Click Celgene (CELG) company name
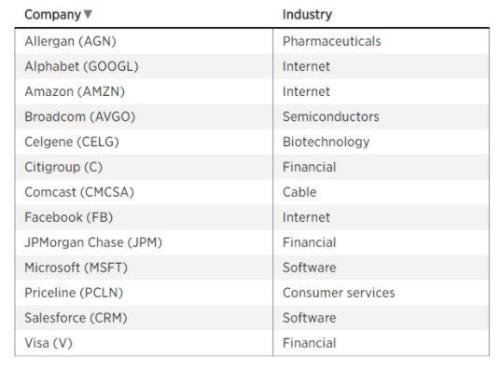Image resolution: width=500 pixels, height=372 pixels. click(x=72, y=142)
